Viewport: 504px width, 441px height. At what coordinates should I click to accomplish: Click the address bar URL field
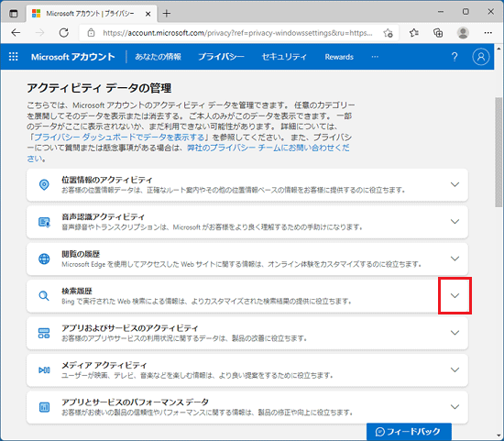(x=237, y=33)
